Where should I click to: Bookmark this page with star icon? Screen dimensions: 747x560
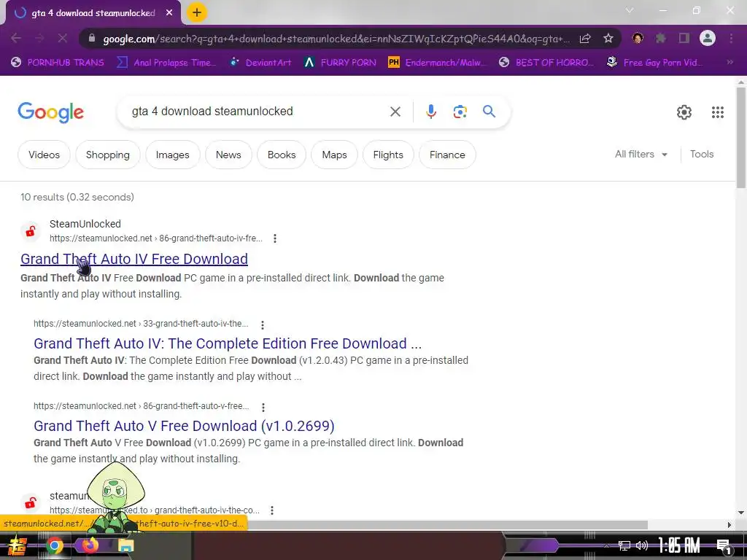(x=608, y=39)
